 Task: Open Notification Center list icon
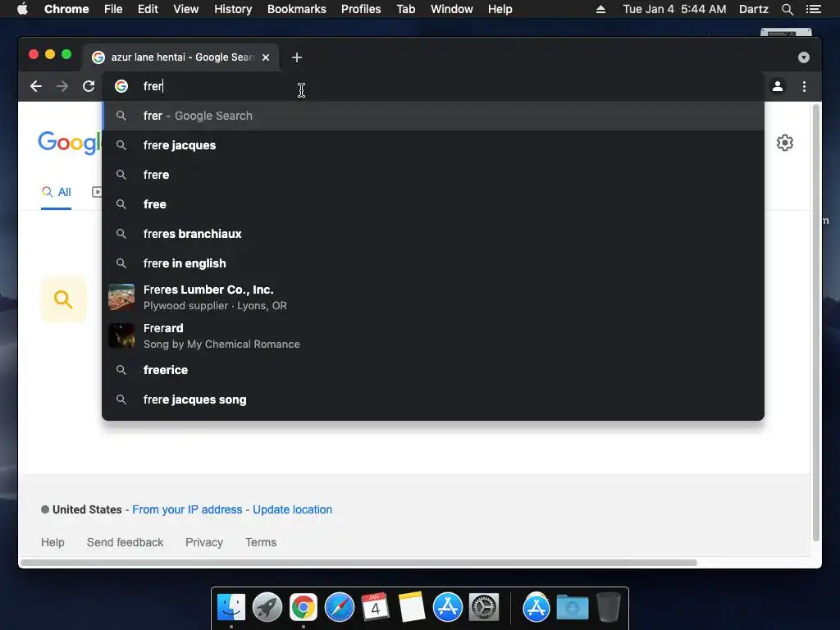coord(813,9)
